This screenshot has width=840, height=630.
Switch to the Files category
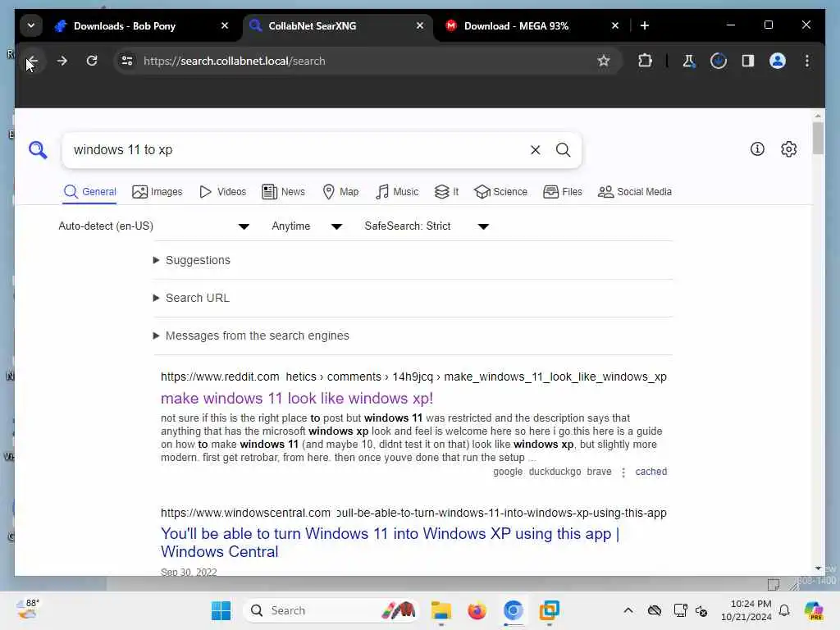coord(563,192)
